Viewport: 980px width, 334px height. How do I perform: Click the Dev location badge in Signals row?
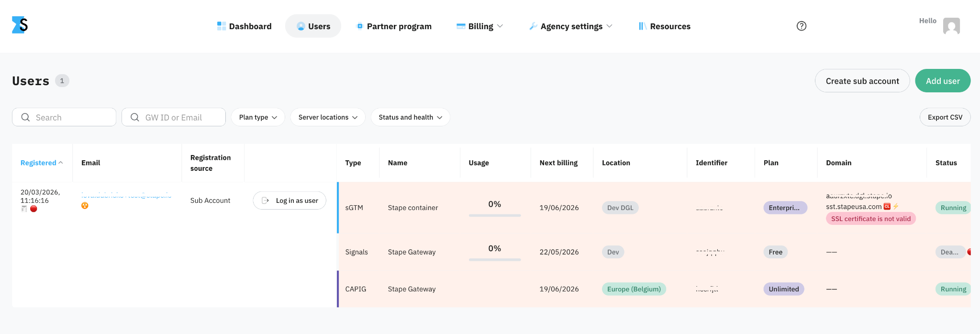(613, 252)
